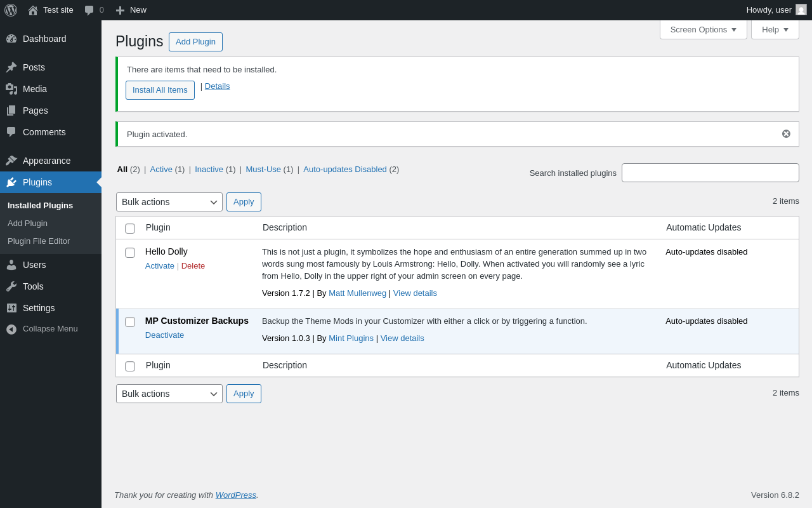Open the bottom Bulk actions dropdown

(169, 394)
